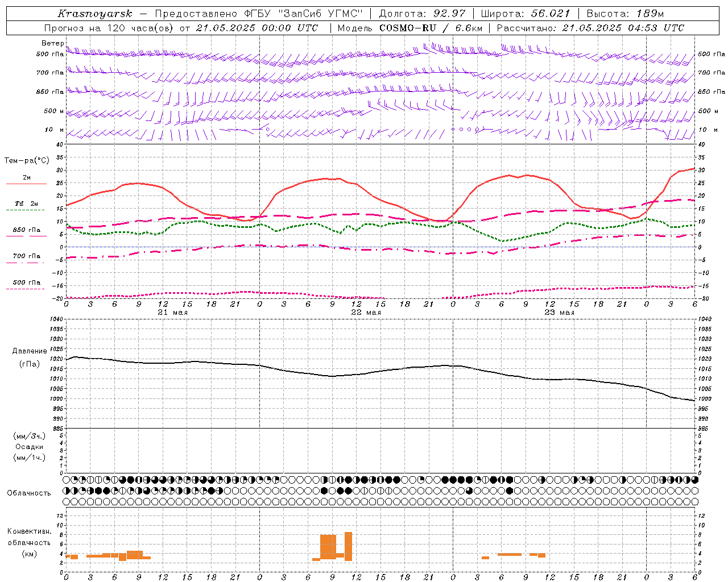Click the 'Осадки' precipitation label
The width and height of the screenshot is (728, 582).
[x=29, y=447]
